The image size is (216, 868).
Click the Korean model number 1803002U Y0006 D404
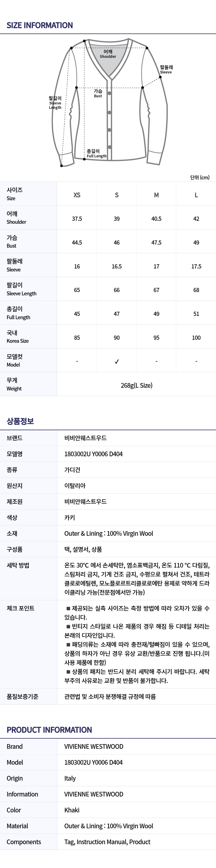pos(93,454)
